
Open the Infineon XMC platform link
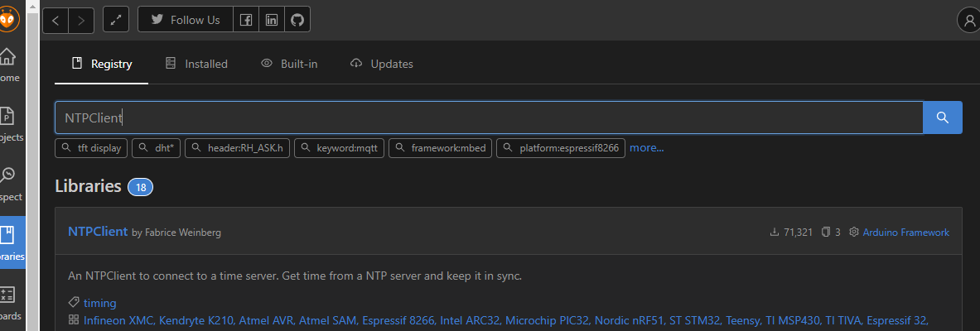(118, 320)
